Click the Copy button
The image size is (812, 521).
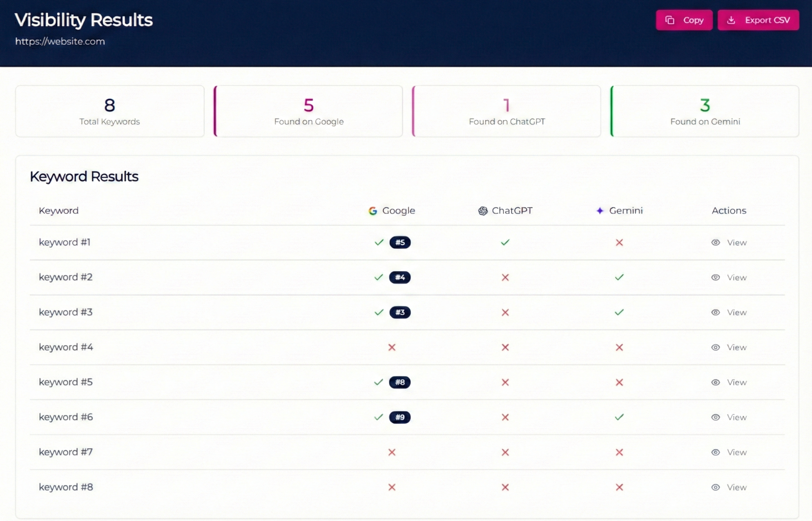coord(684,20)
